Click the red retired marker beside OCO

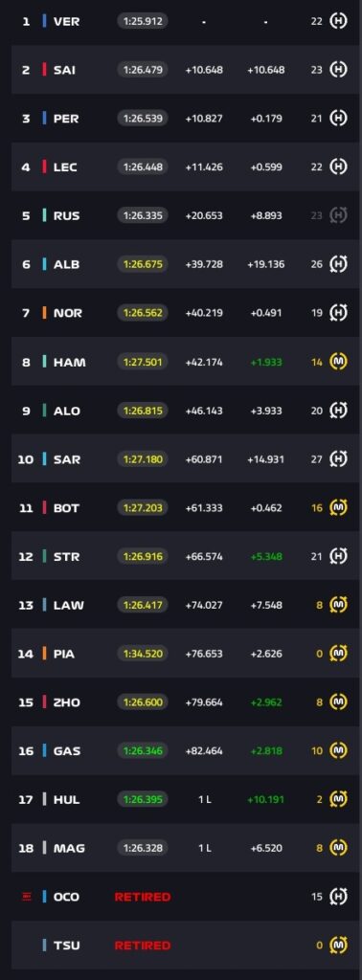26,897
